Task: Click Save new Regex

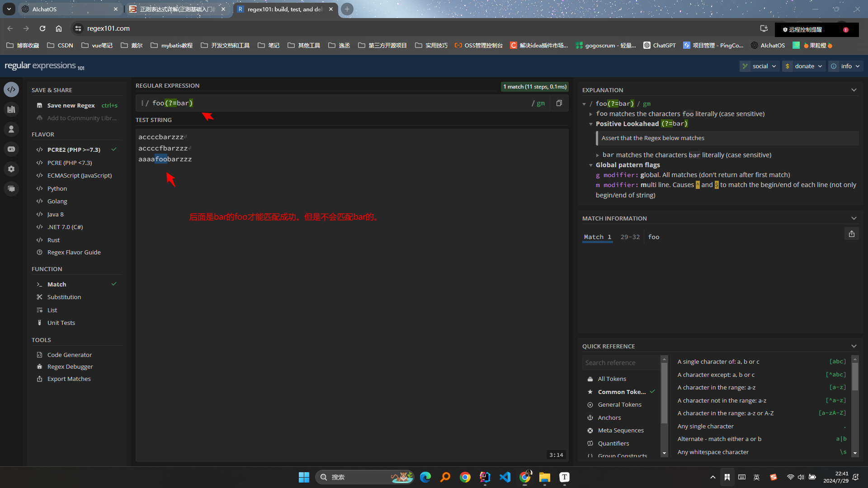Action: pos(71,105)
